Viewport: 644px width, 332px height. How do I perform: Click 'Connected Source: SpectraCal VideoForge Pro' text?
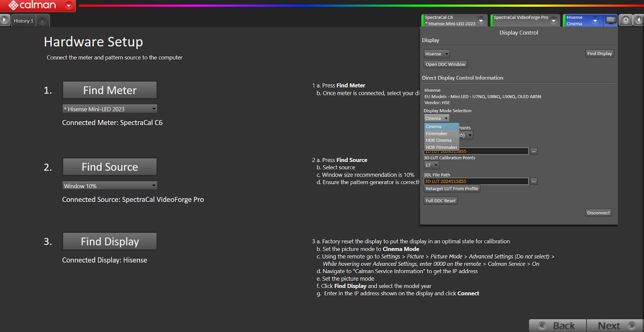coord(133,200)
